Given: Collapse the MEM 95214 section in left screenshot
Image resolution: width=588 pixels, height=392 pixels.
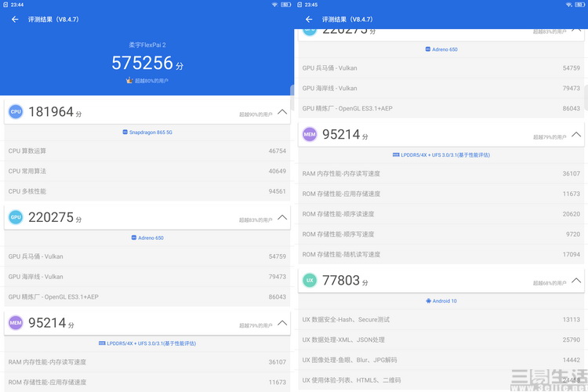Looking at the screenshot, I should [282, 323].
